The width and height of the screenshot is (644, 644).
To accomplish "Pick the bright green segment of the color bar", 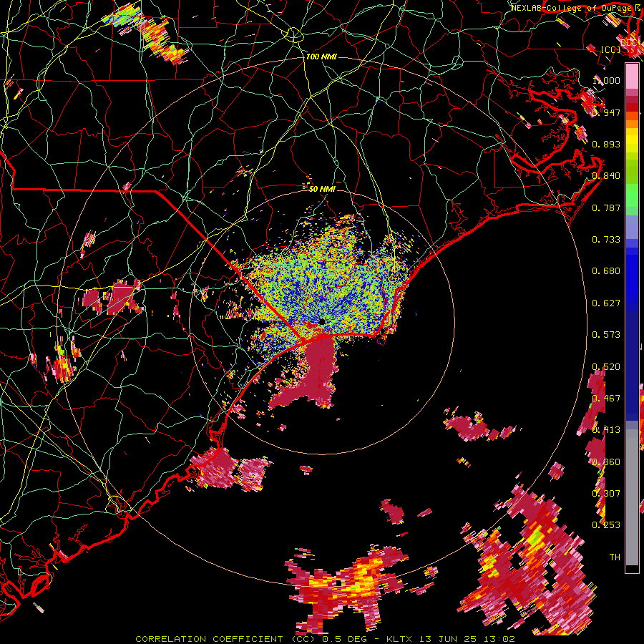I will tap(632, 194).
